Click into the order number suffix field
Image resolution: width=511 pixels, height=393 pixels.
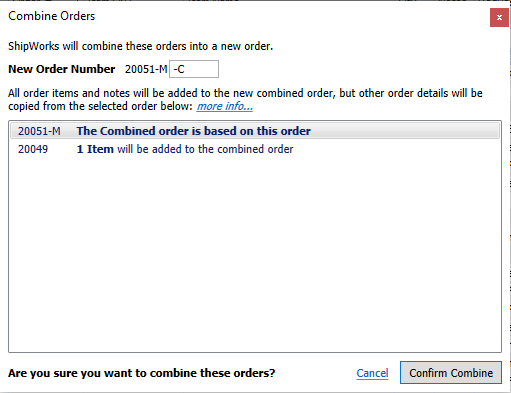[x=194, y=69]
